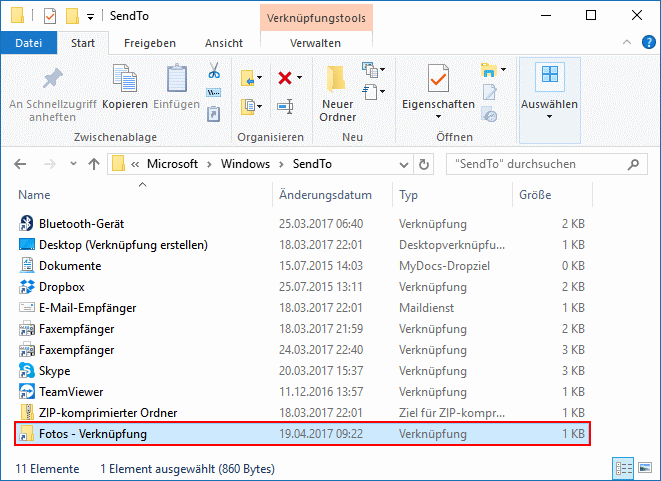Open the Move to dropdown arrow
This screenshot has height=481, width=661.
tap(260, 78)
